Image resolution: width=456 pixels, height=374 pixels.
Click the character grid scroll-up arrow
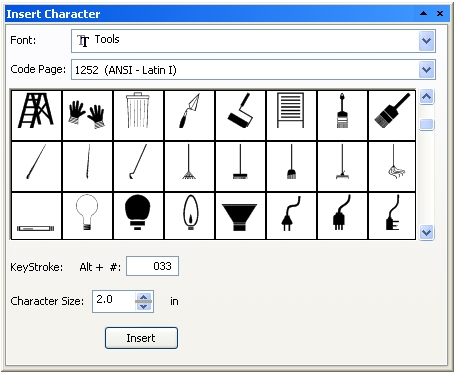click(x=426, y=97)
